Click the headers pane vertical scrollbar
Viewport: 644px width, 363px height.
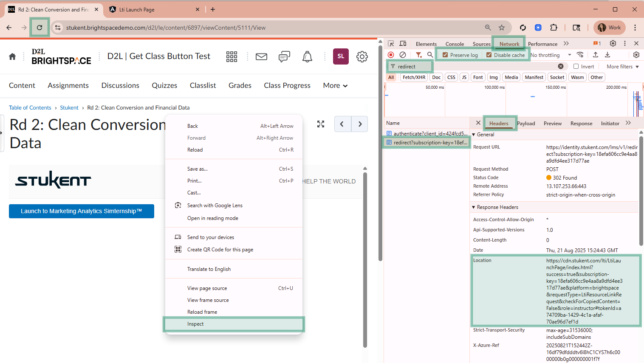click(641, 191)
